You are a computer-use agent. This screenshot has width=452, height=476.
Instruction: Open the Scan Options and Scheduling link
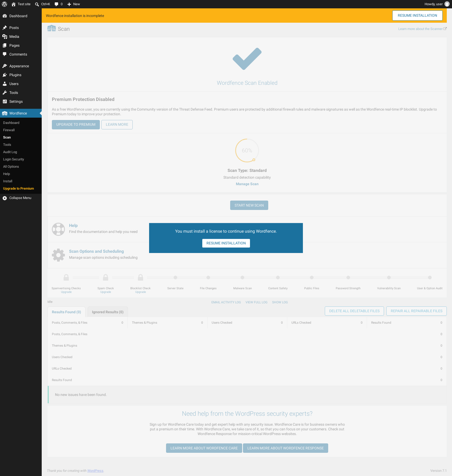[96, 251]
